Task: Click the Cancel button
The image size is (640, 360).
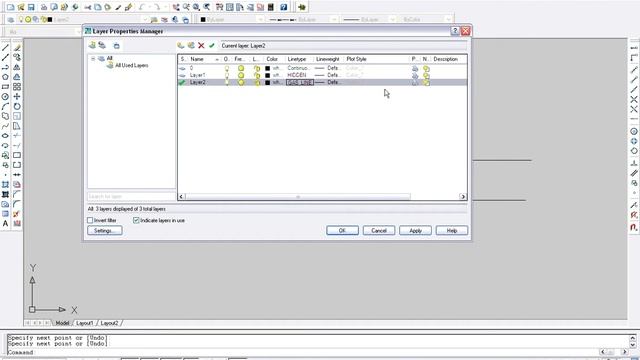Action: click(379, 231)
